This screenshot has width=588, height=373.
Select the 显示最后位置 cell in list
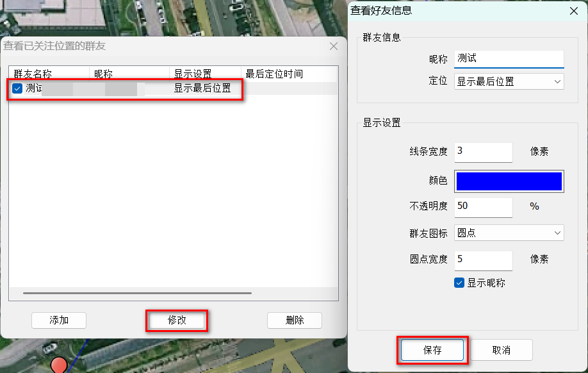(202, 88)
